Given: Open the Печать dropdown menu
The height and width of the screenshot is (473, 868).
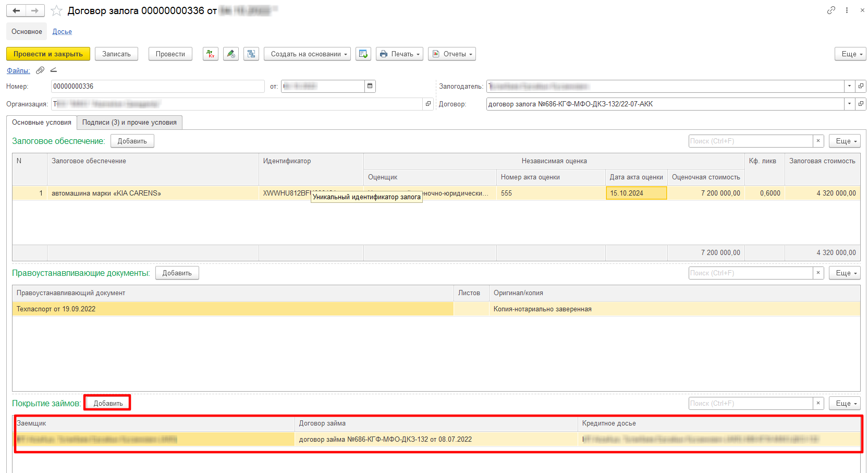Looking at the screenshot, I should [399, 54].
